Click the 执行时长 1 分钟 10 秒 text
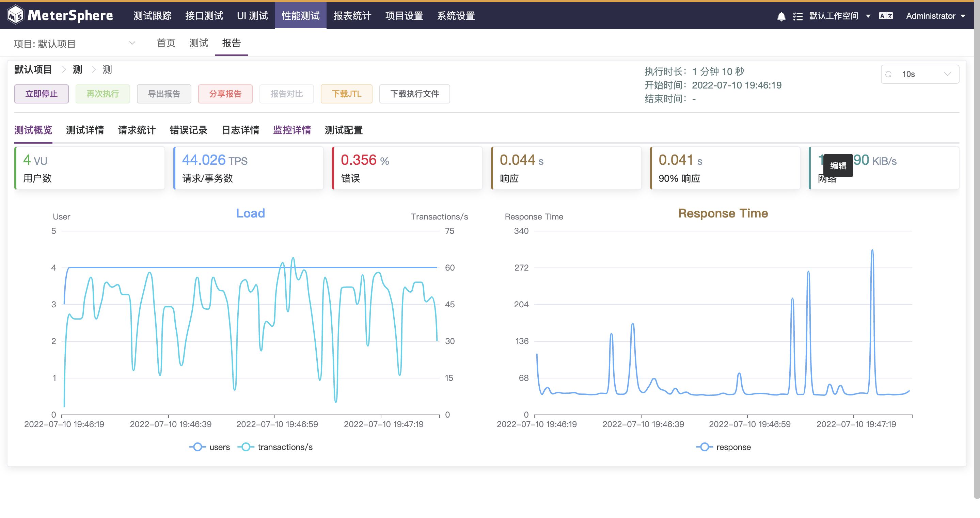980x518 pixels. pos(694,71)
